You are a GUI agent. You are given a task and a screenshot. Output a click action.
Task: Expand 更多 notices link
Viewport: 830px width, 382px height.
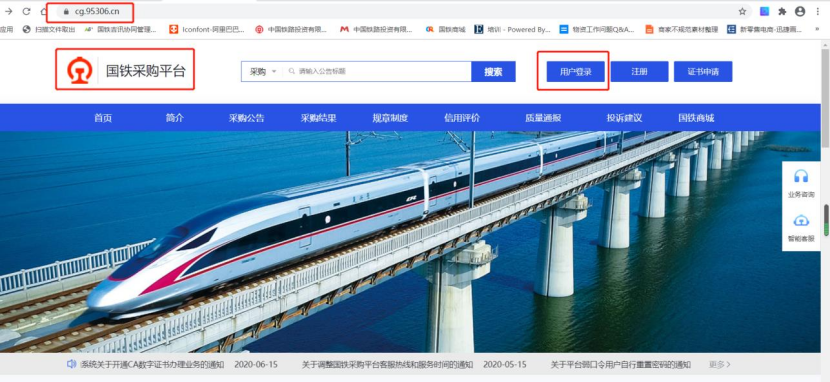[720, 364]
